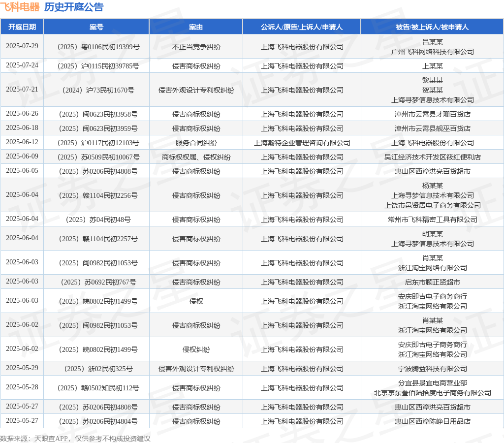
Task: Click defendant 常州市飞科精密工具有限公司
Action: (432, 220)
